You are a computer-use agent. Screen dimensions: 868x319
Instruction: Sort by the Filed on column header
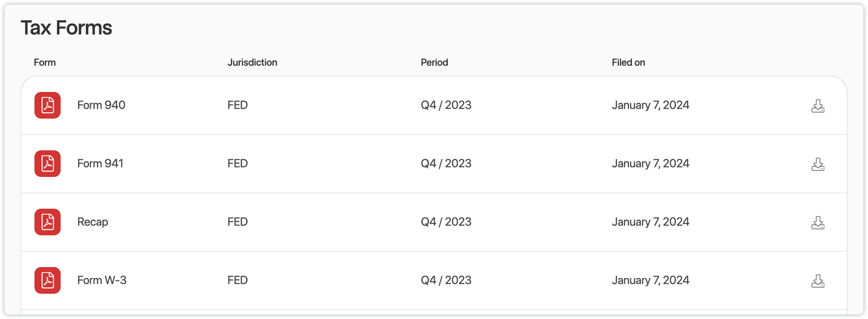click(628, 63)
